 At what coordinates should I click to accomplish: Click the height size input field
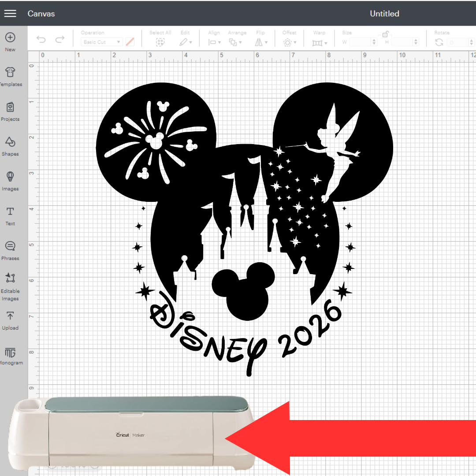402,42
